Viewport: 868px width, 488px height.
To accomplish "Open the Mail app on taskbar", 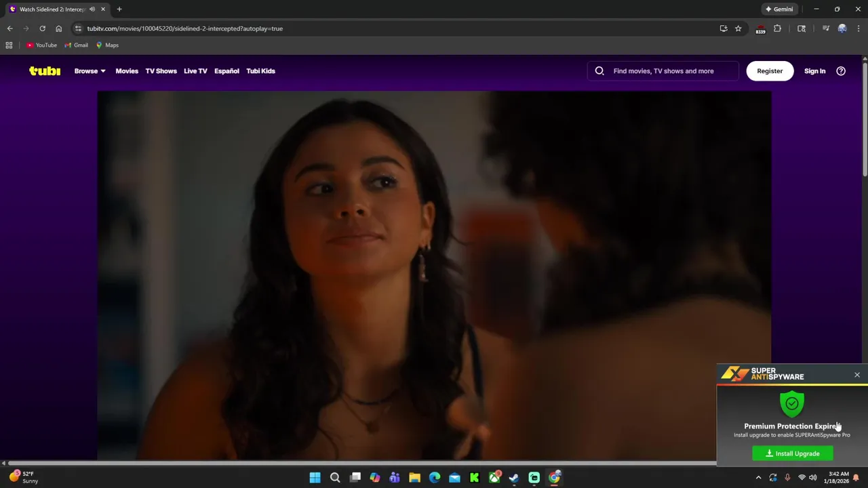I will (x=454, y=478).
